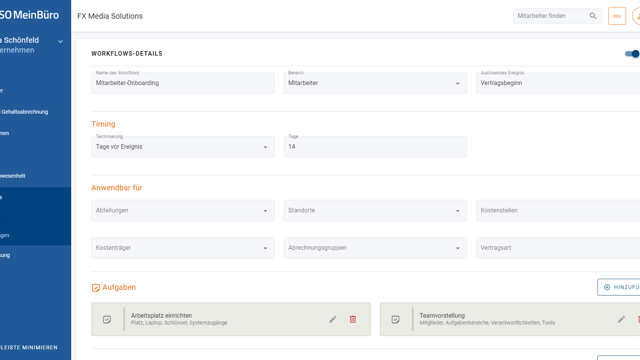Screen dimensions: 640x360
Task: Click the Arbeitsplatz einrichten checklist icon
Action: pos(107,319)
